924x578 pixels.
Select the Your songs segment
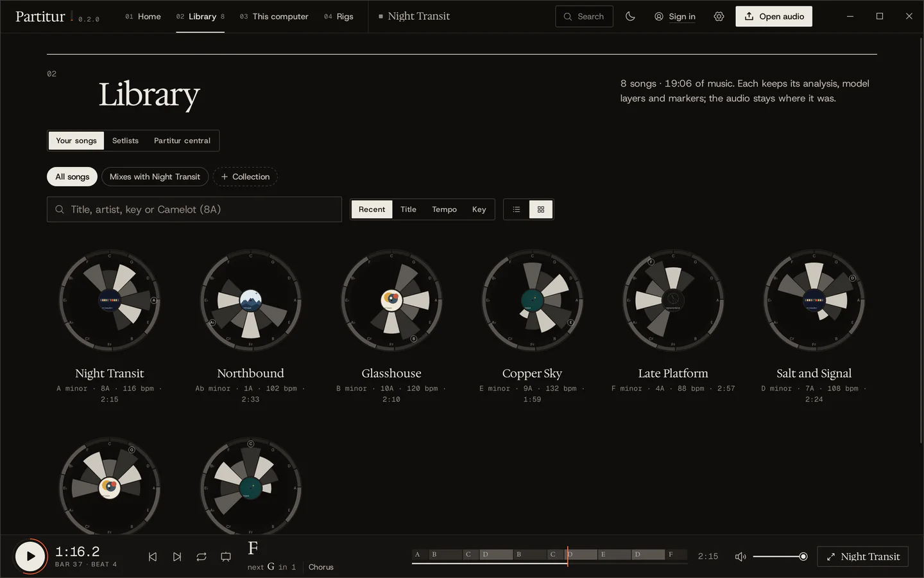tap(76, 141)
